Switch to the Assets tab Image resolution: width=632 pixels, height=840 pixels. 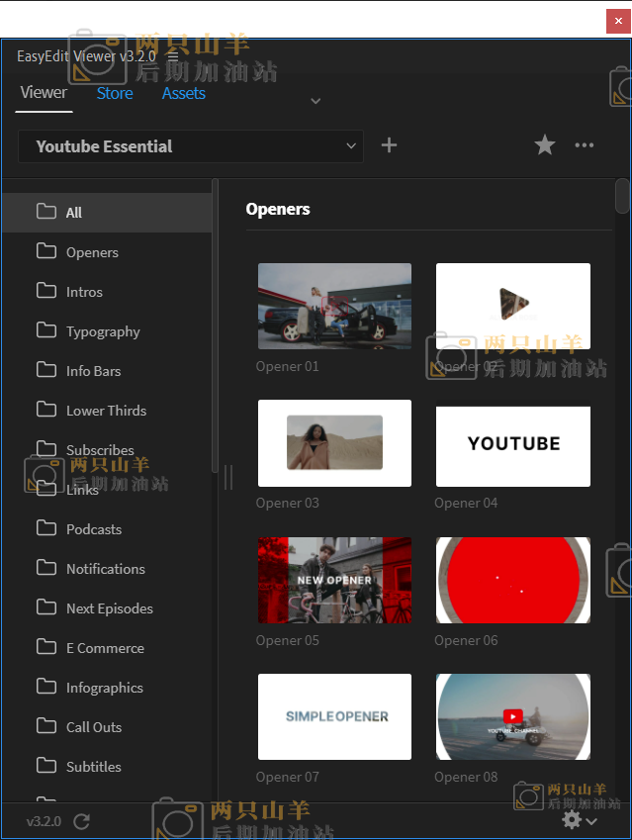coord(183,93)
